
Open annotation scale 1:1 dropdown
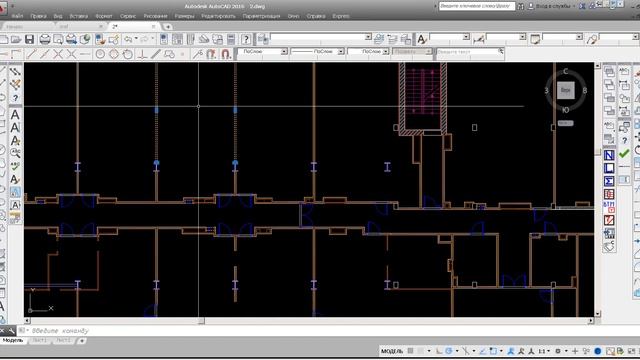coord(543,351)
